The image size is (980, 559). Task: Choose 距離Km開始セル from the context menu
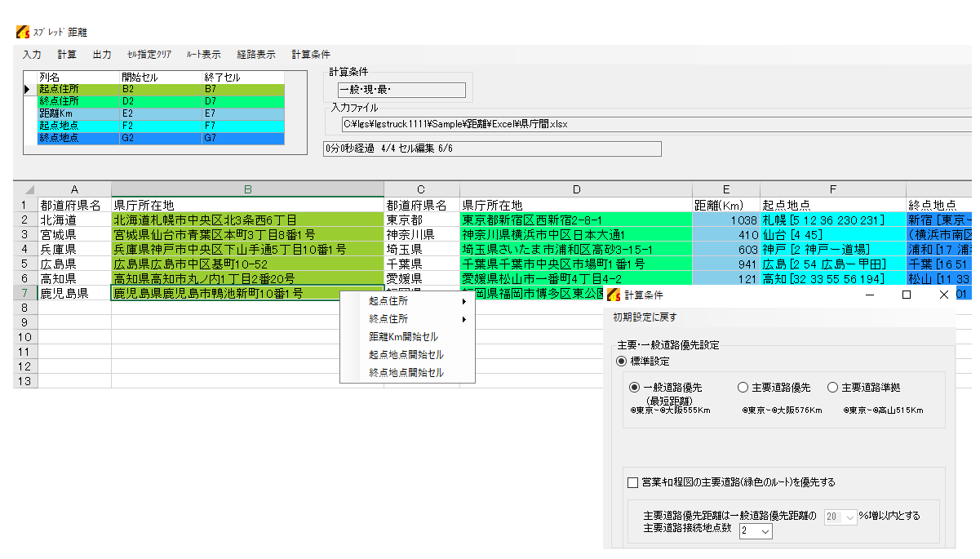(x=403, y=337)
